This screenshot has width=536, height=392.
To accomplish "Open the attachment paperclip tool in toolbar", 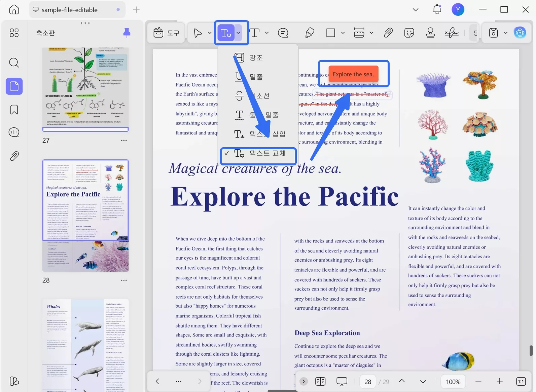I will [388, 33].
